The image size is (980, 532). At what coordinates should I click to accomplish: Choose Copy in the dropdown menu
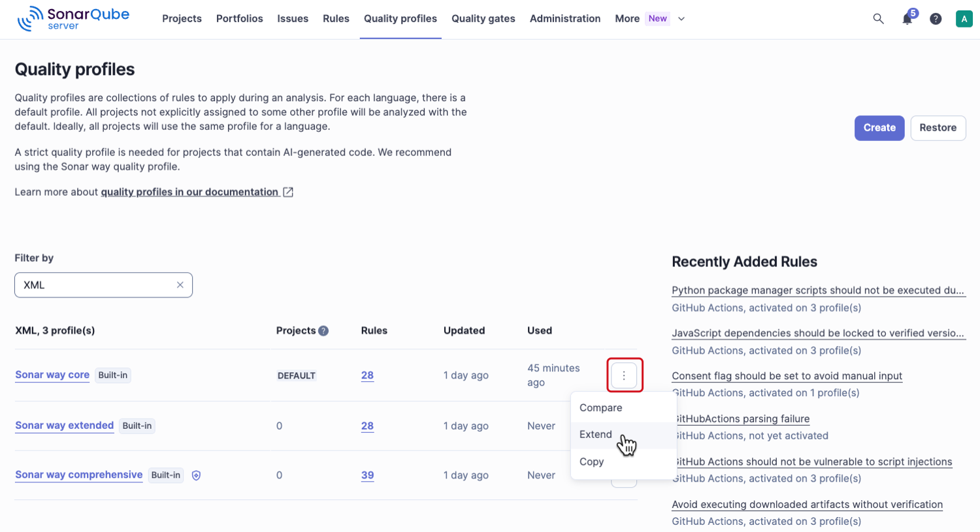pyautogui.click(x=623, y=462)
